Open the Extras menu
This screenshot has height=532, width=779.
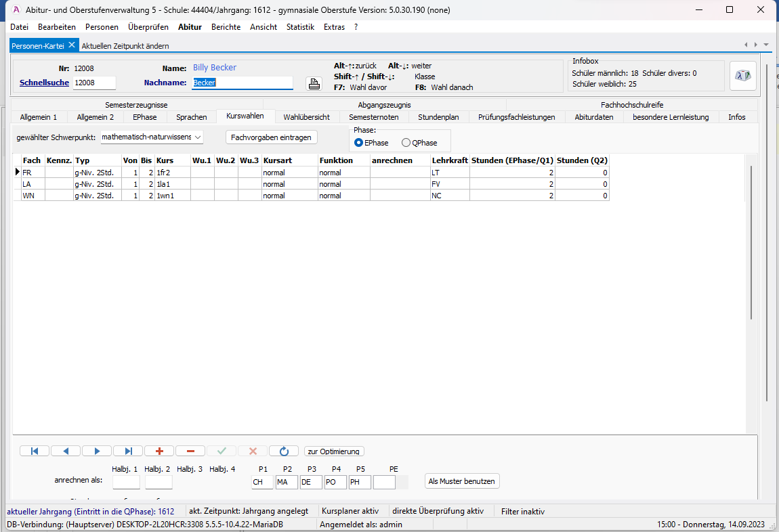click(334, 27)
